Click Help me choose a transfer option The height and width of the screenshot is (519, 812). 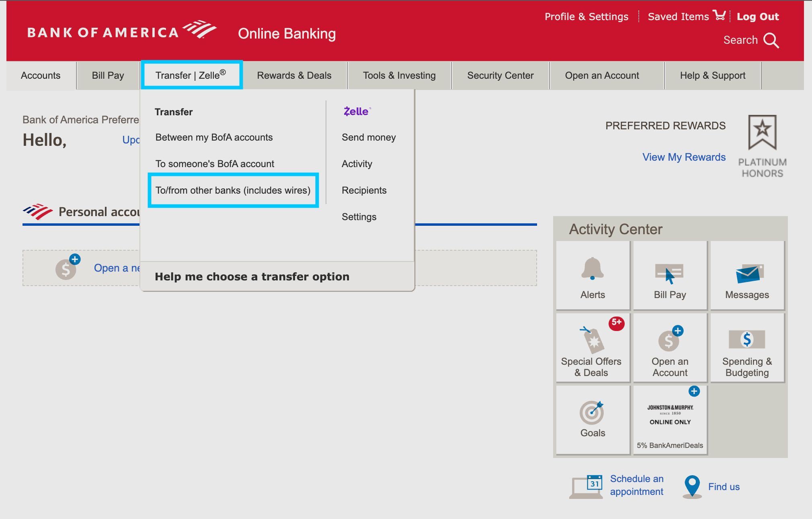tap(252, 277)
